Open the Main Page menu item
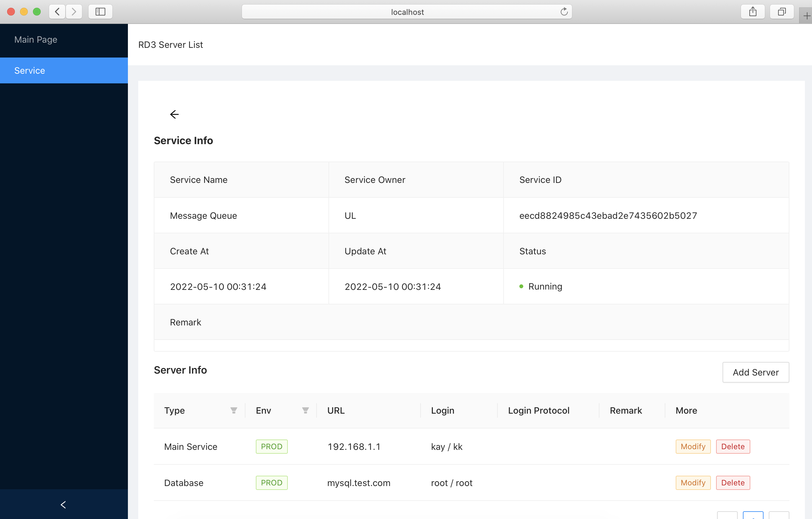Viewport: 812px width, 519px height. pyautogui.click(x=64, y=40)
